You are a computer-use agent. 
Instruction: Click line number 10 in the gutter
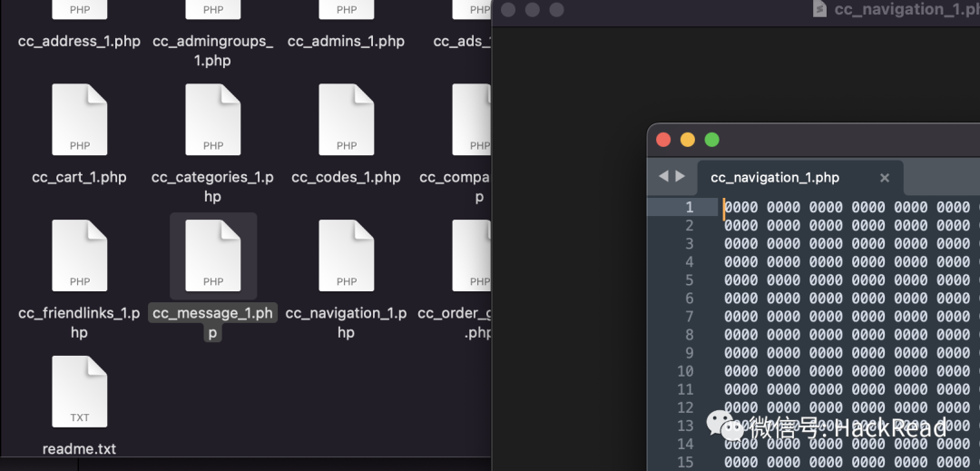(686, 371)
